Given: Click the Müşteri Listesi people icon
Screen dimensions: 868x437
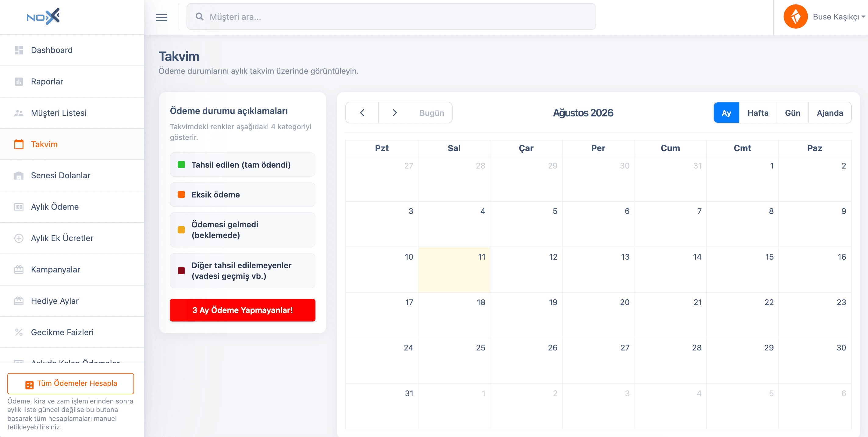Looking at the screenshot, I should [x=19, y=113].
